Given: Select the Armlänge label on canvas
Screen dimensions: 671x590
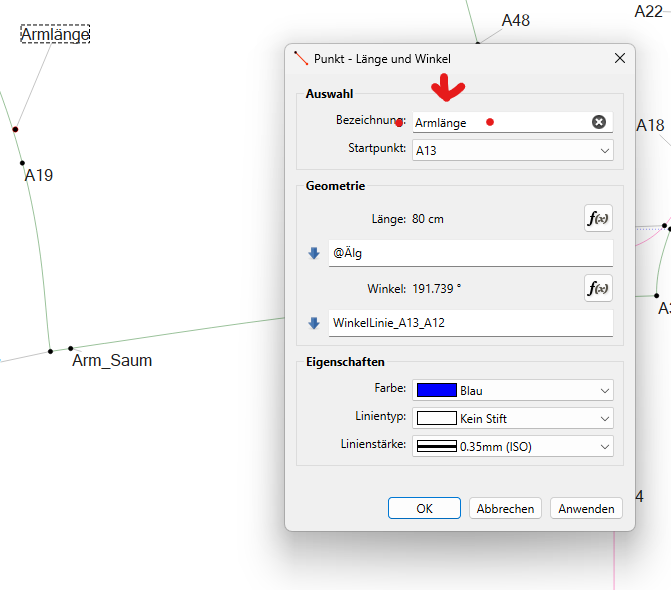Looking at the screenshot, I should pos(56,35).
